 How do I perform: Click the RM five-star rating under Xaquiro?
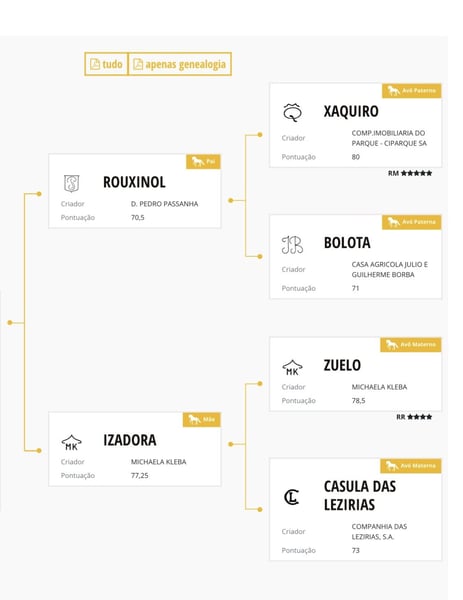pyautogui.click(x=410, y=173)
